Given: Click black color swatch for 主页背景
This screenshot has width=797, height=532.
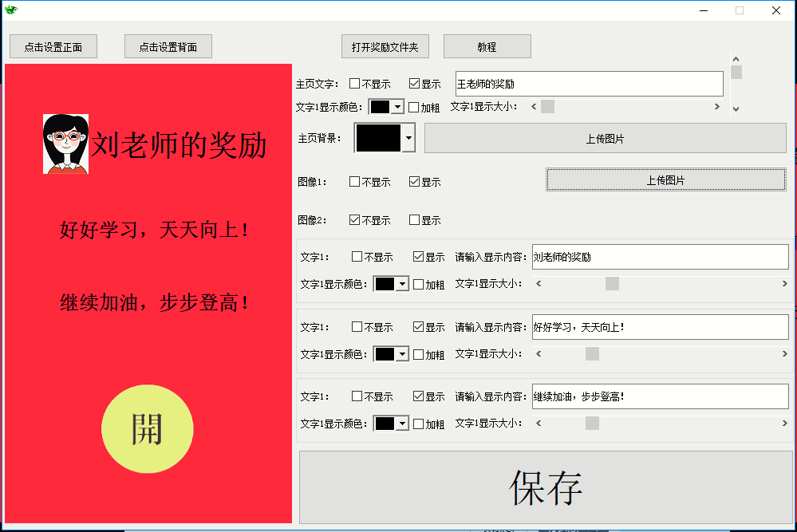Looking at the screenshot, I should tap(379, 138).
